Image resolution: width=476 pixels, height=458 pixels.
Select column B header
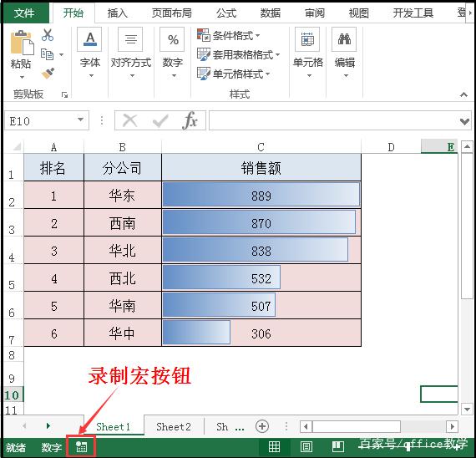[122, 147]
